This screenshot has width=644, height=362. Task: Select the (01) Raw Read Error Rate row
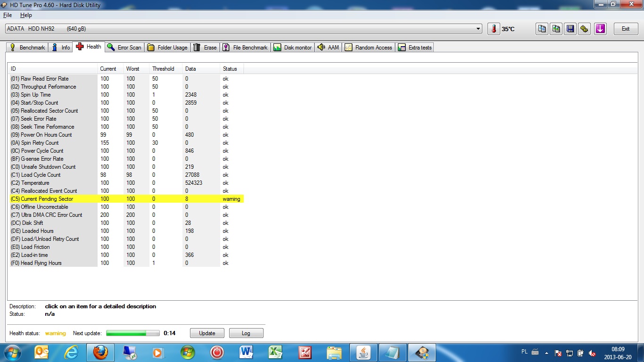[x=126, y=79]
